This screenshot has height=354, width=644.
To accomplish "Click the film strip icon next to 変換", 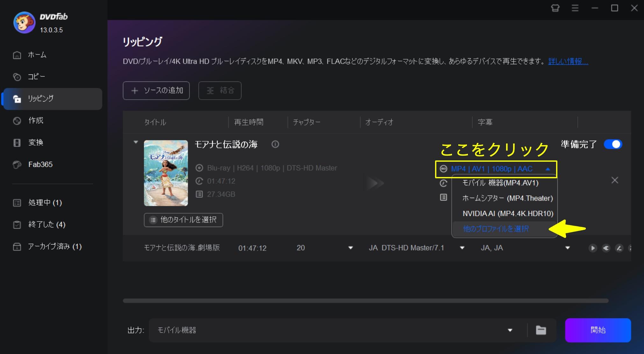I will click(17, 143).
